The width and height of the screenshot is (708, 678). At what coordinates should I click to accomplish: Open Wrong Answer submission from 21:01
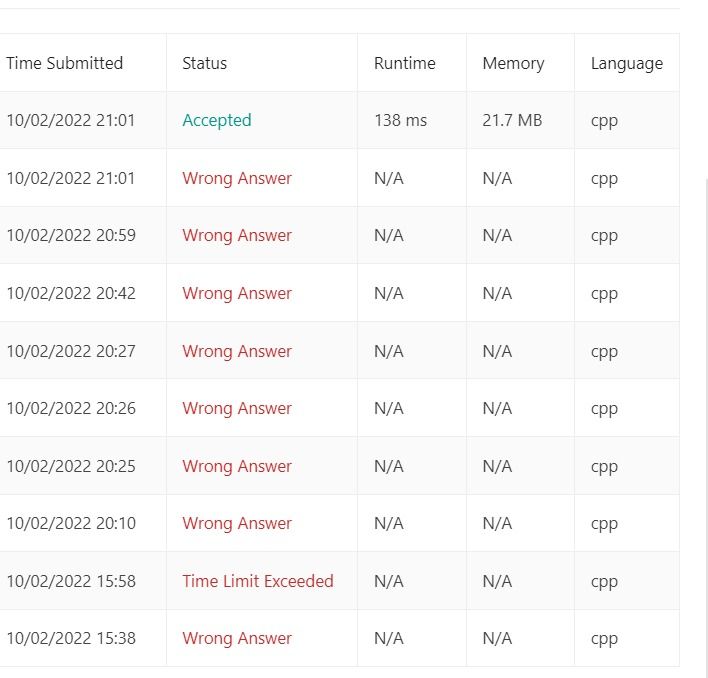click(x=237, y=178)
